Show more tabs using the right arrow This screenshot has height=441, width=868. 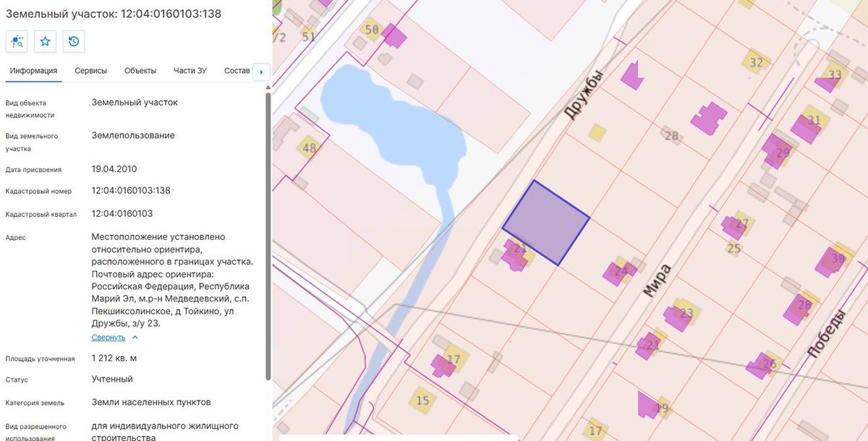tap(261, 72)
